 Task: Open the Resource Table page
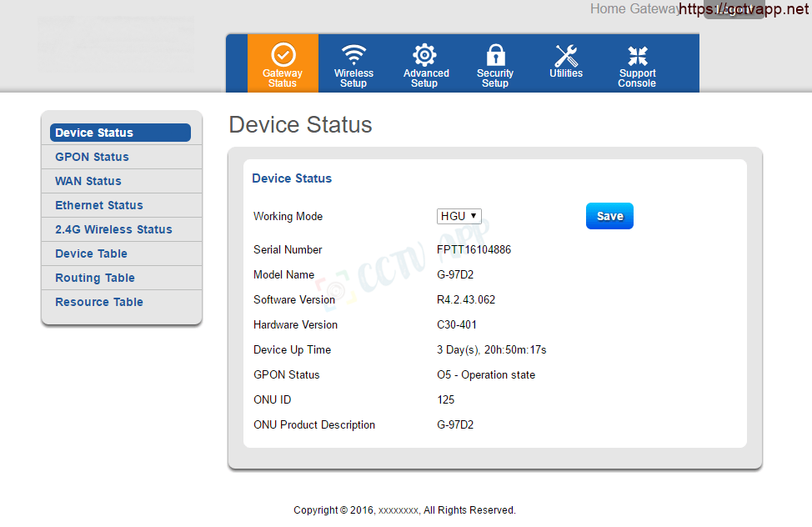99,302
